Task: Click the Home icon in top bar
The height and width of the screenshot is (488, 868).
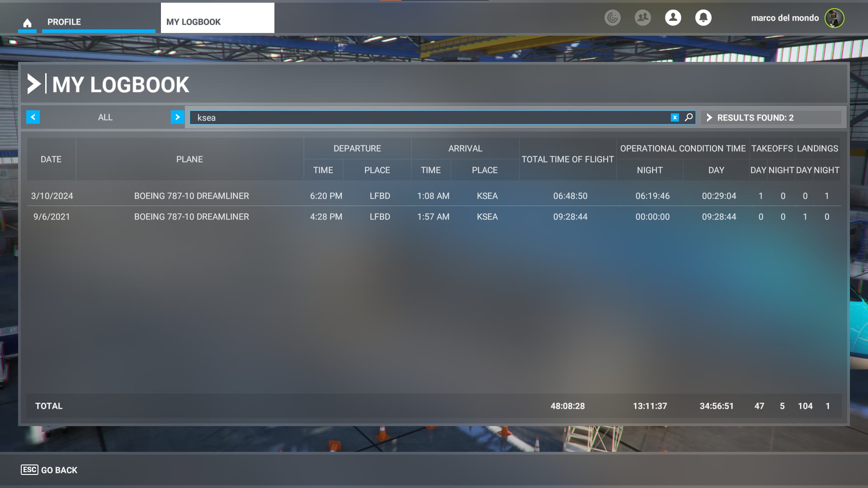Action: (x=27, y=23)
